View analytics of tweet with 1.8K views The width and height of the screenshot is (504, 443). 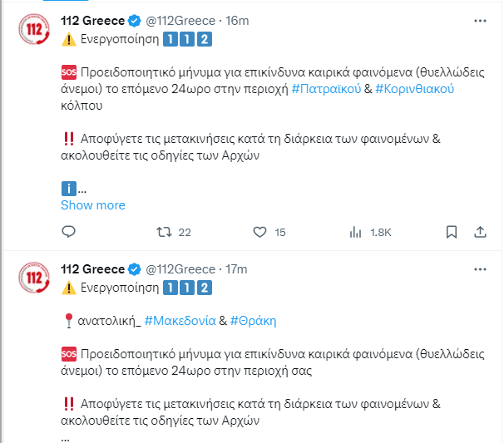point(355,232)
